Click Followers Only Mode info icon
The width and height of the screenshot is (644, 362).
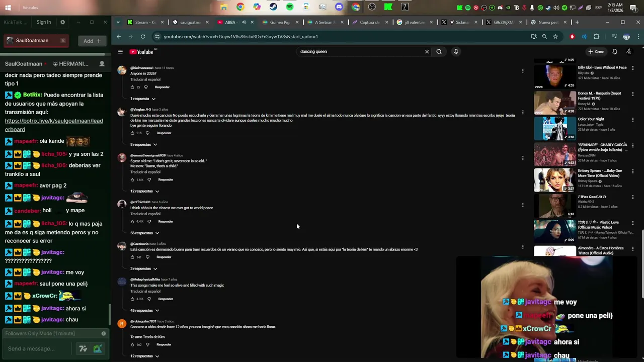click(x=104, y=333)
